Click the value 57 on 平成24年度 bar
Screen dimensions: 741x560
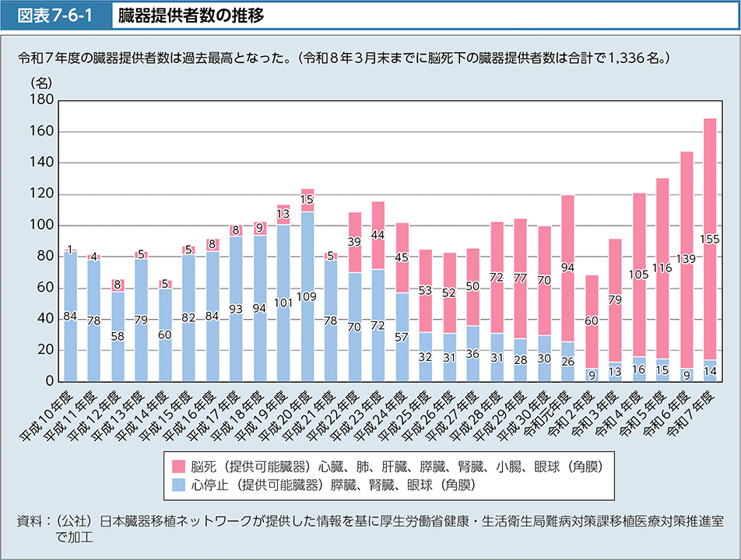[402, 337]
